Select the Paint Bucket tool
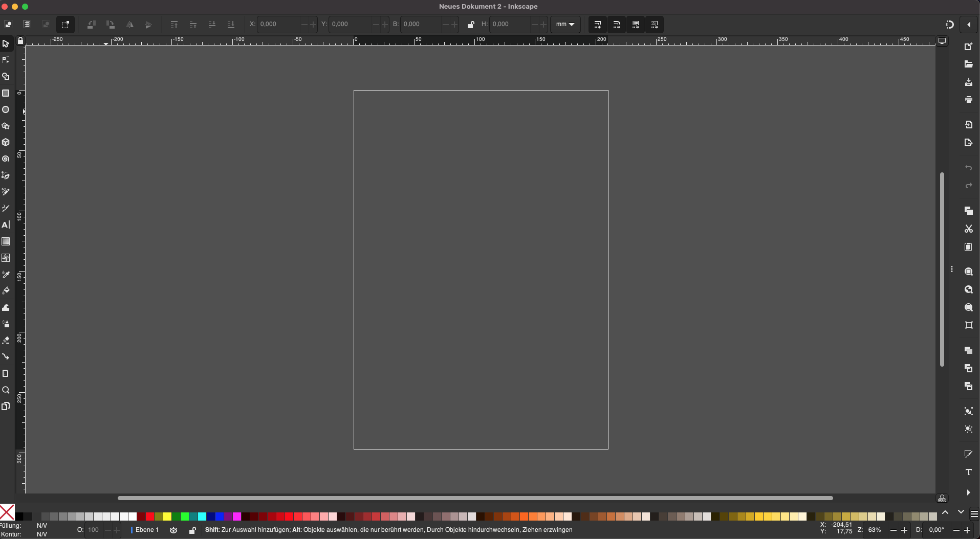The height and width of the screenshot is (539, 980). 6,291
